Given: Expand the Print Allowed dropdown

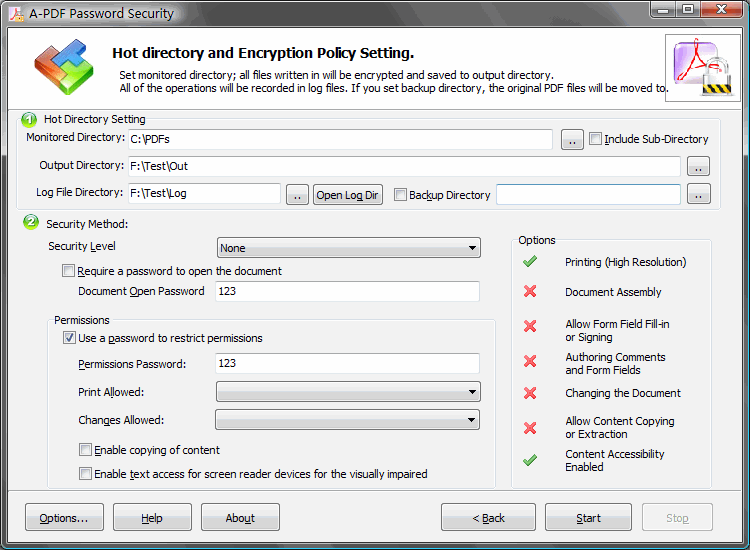Looking at the screenshot, I should tap(348, 392).
